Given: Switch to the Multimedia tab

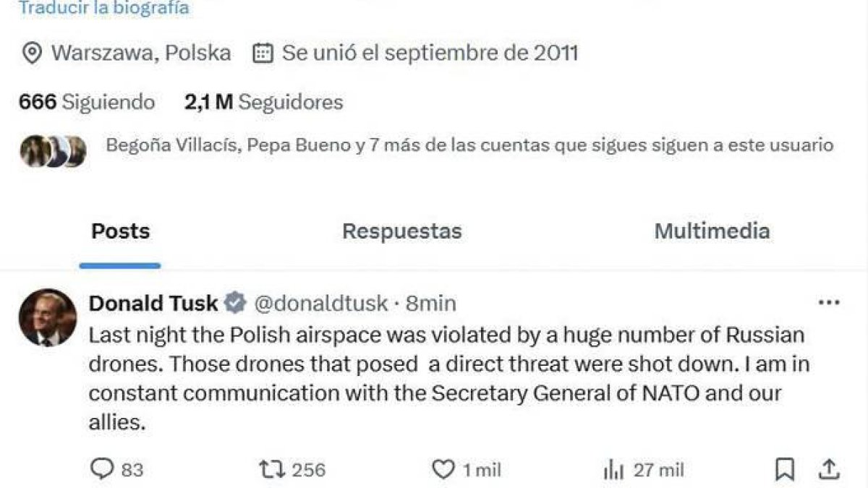Looking at the screenshot, I should tap(712, 231).
